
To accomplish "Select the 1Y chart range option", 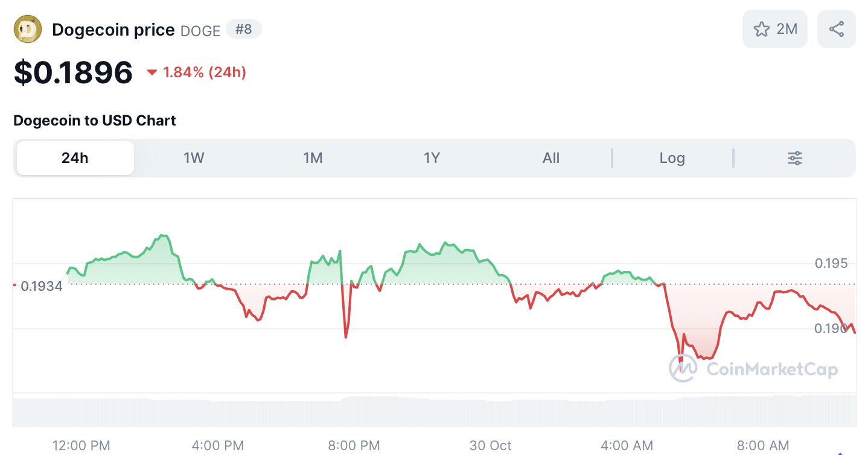I will (x=432, y=157).
